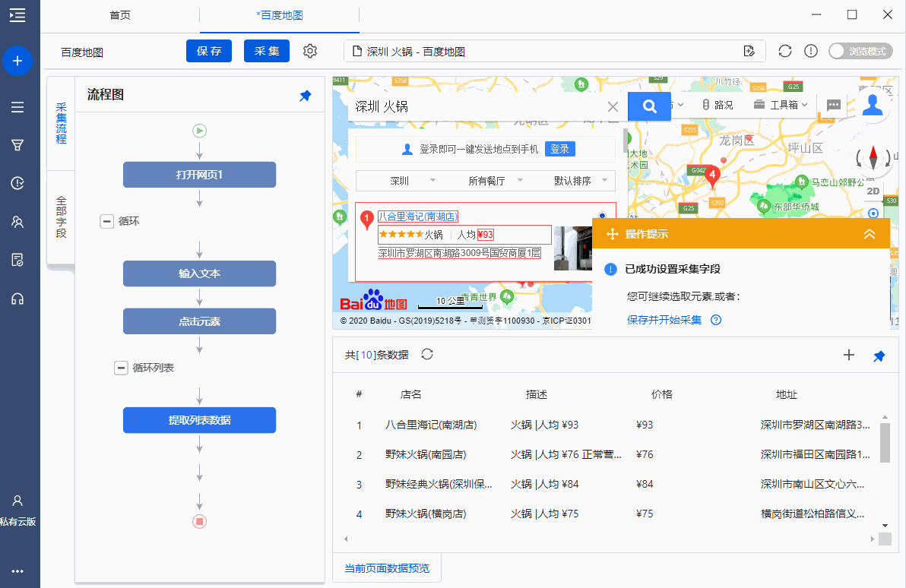
Task: Click the data table horizontal scrollbar right arrow
Action: 872,539
